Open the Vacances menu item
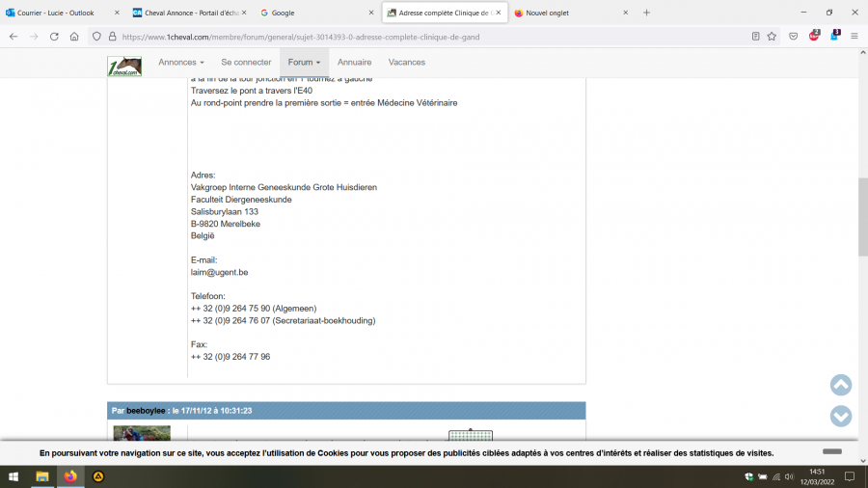 (406, 62)
